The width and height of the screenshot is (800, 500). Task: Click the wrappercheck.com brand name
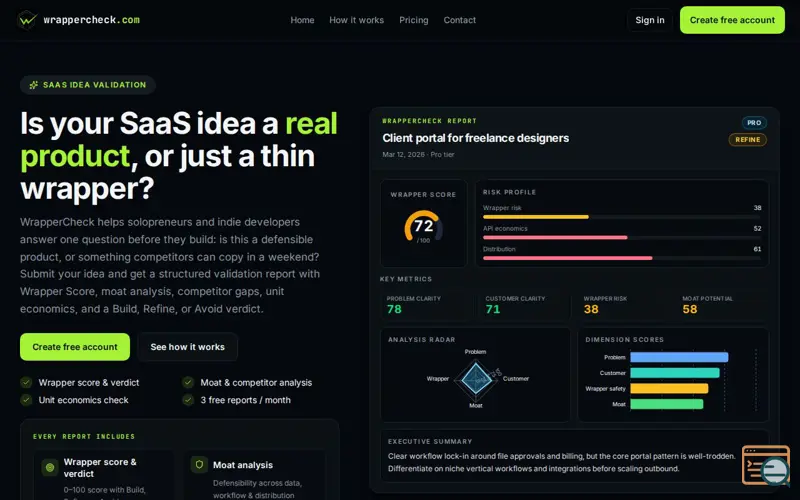coord(91,20)
